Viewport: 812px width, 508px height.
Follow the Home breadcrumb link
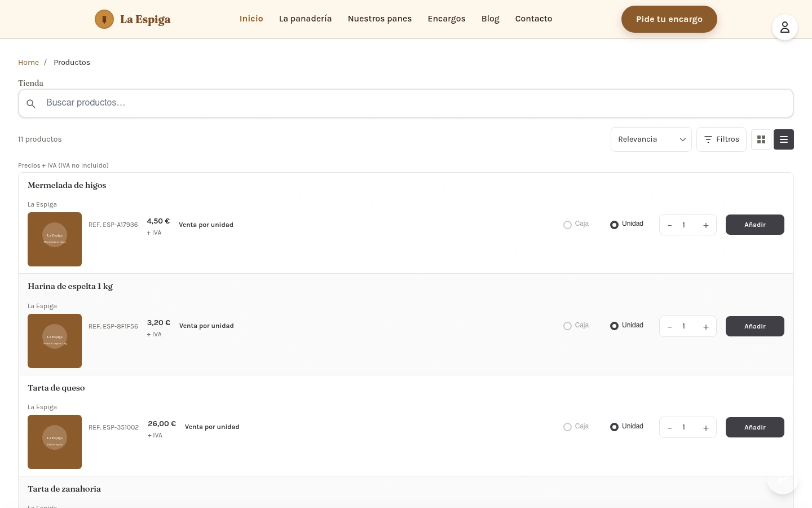[28, 62]
